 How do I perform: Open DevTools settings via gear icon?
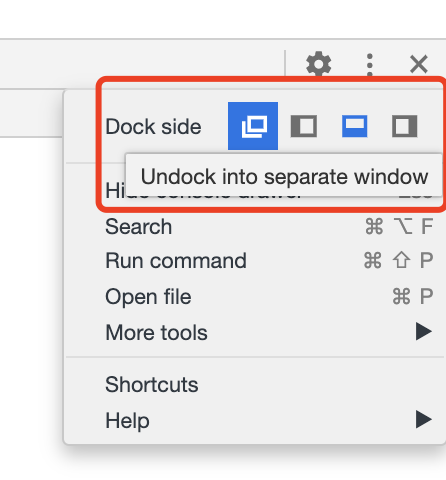[319, 63]
